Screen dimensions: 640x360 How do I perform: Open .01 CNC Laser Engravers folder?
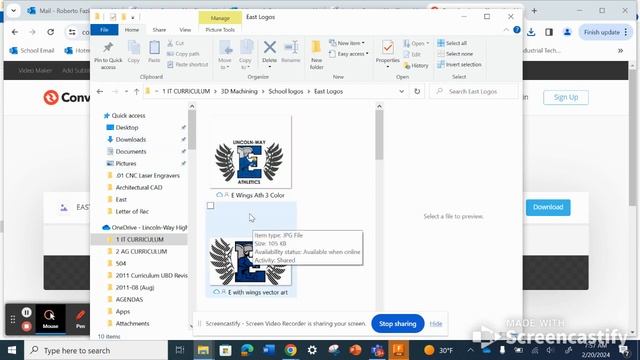[147, 176]
